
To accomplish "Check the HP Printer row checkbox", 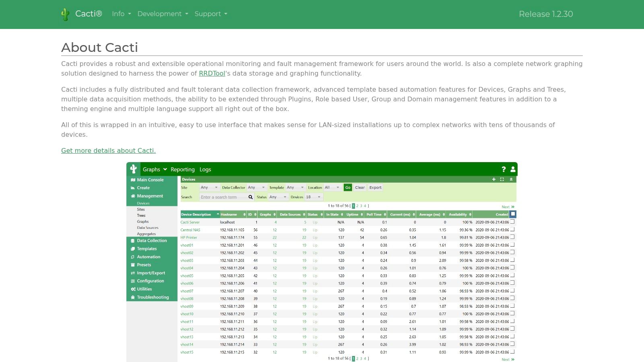I will [x=512, y=237].
